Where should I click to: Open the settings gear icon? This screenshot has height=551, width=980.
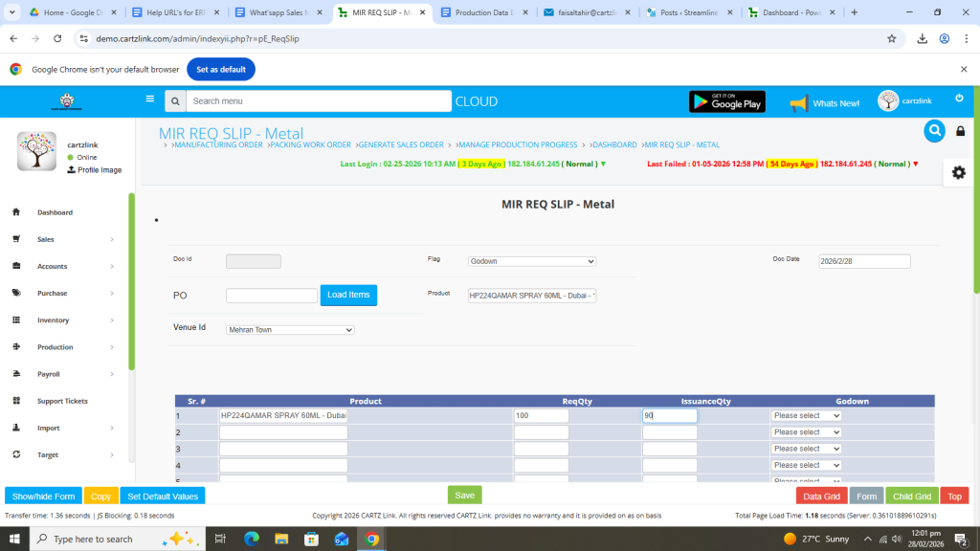[958, 172]
